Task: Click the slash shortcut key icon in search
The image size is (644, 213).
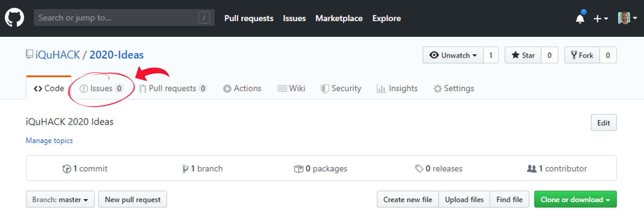Action: [204, 18]
